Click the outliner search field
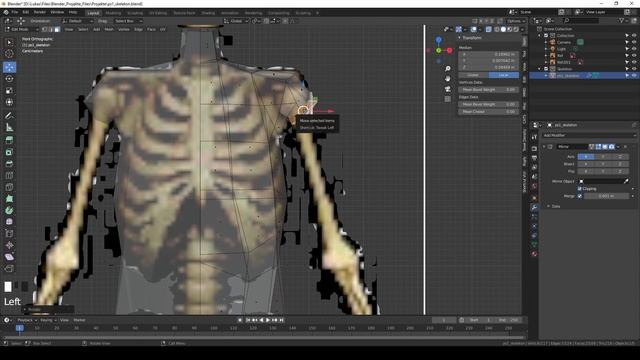The image size is (640, 360). [x=580, y=20]
